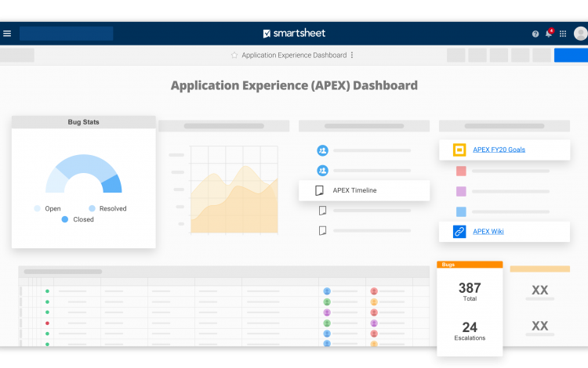Click the Resolved legend color swatch
Viewport: 588px width, 368px height.
[x=92, y=209]
